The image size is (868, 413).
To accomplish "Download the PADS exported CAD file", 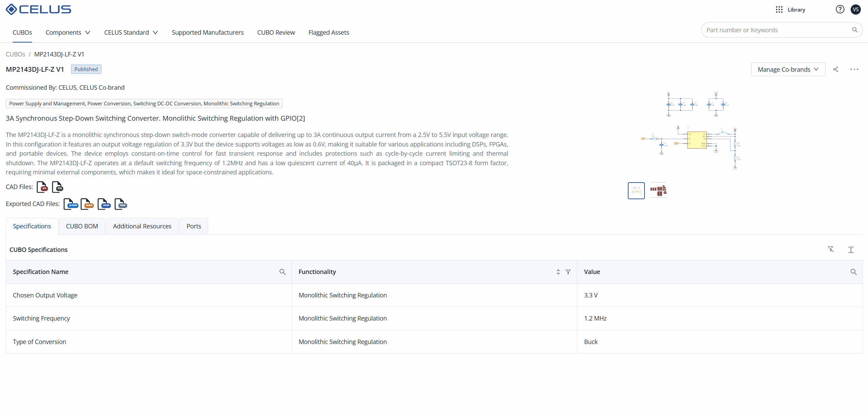I will 120,204.
